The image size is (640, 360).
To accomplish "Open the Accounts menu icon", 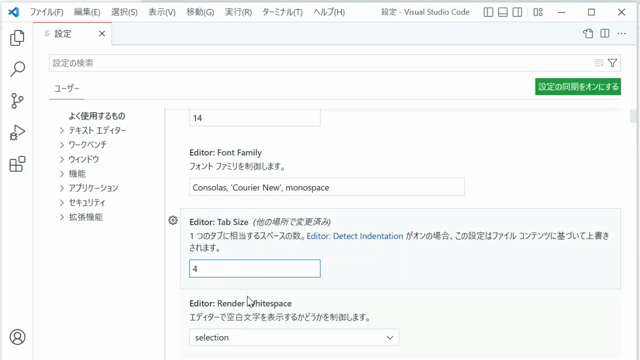I will point(17,337).
